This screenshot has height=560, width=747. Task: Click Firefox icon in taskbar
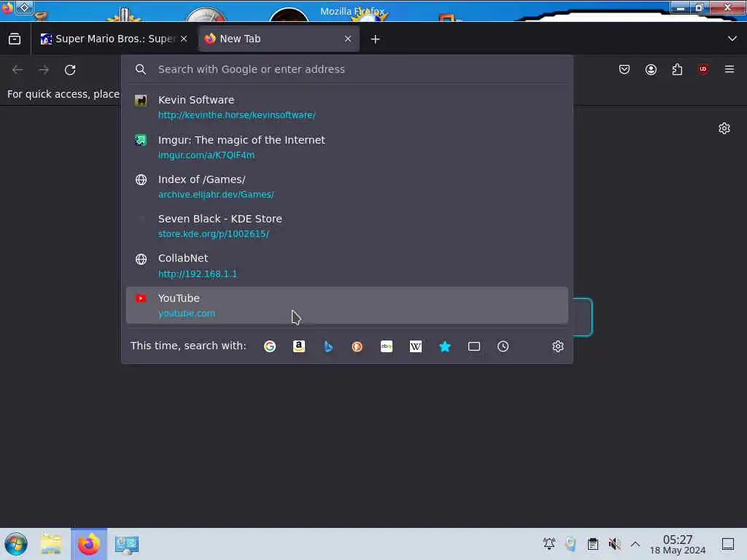tap(89, 544)
